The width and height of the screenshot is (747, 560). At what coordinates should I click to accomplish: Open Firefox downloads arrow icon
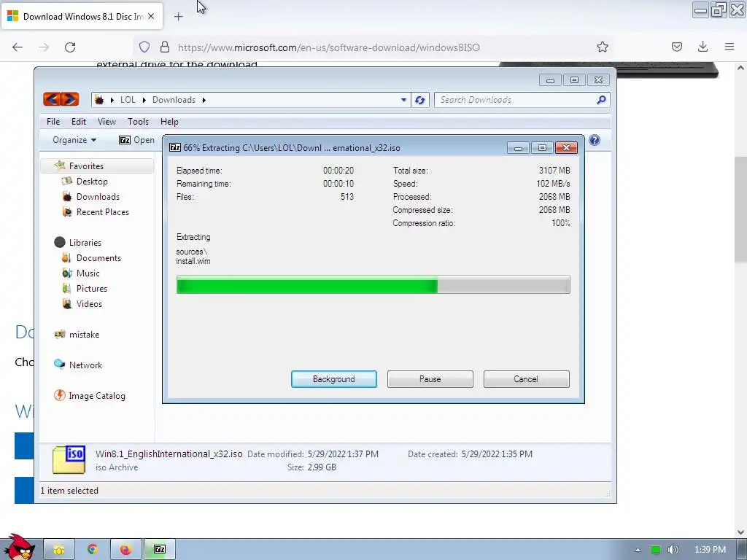click(x=703, y=47)
